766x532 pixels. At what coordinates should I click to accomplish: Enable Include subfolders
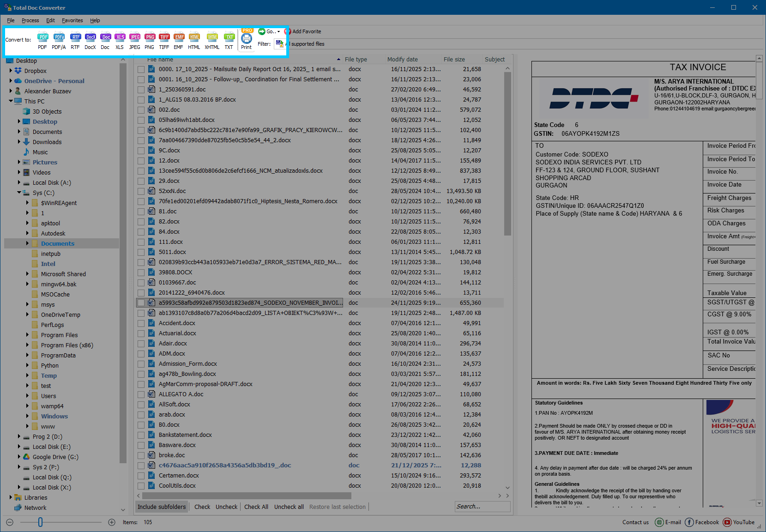coord(161,507)
